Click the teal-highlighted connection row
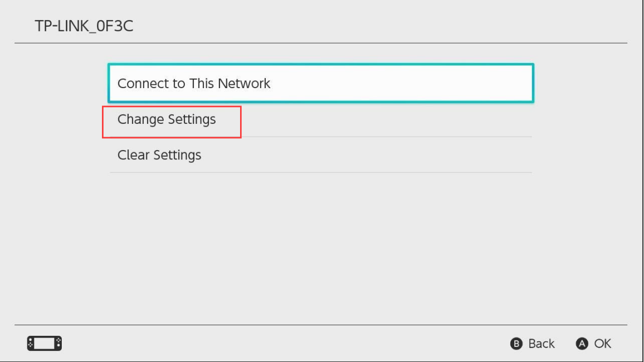 [321, 83]
